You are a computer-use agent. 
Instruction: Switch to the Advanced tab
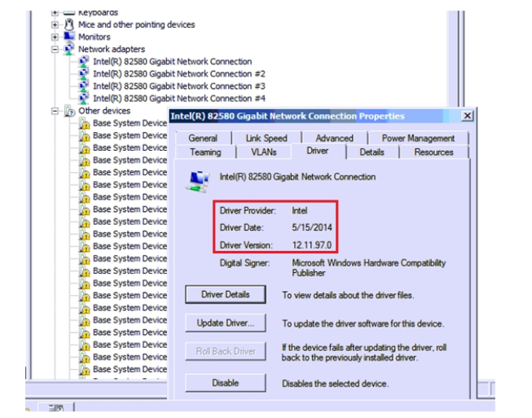(335, 138)
